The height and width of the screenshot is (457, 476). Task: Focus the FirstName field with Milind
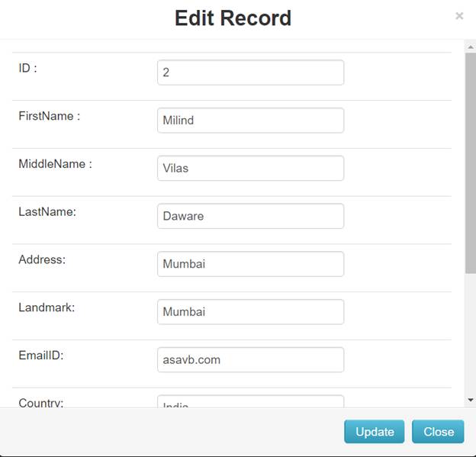(x=250, y=121)
